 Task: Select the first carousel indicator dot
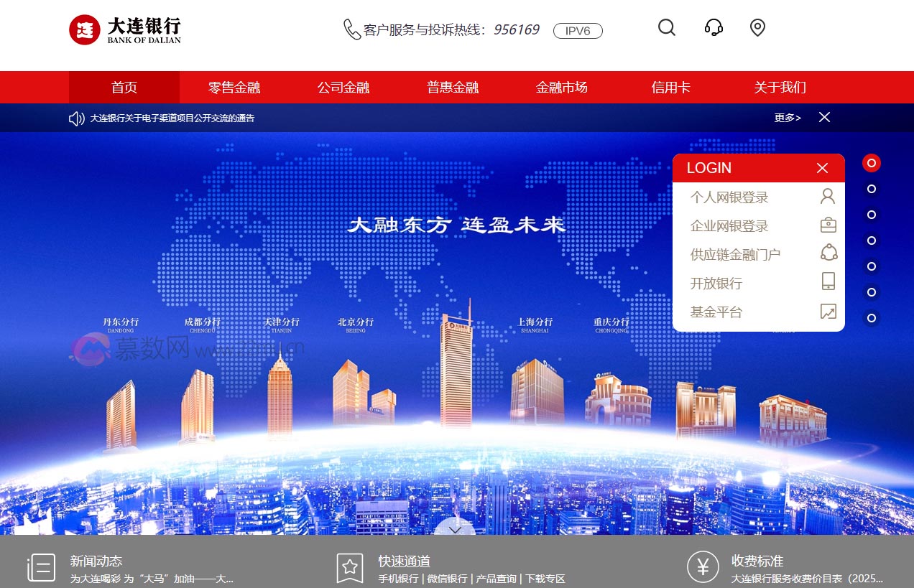pos(871,163)
